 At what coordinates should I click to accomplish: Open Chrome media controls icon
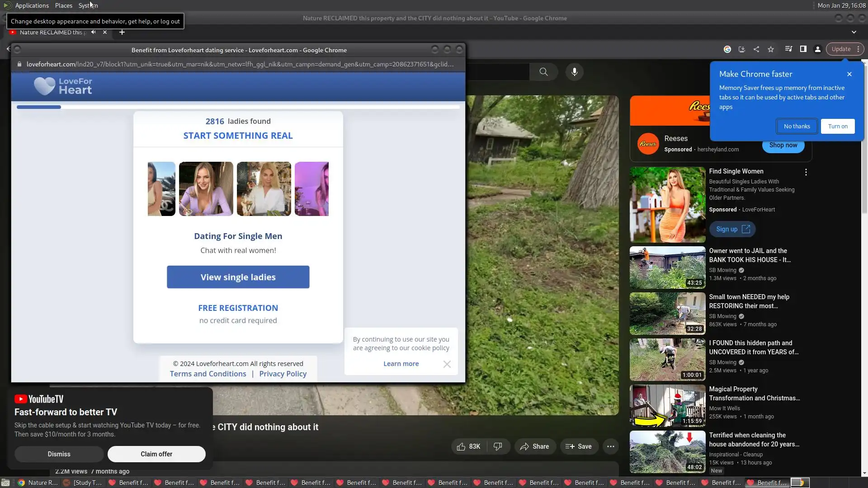788,49
